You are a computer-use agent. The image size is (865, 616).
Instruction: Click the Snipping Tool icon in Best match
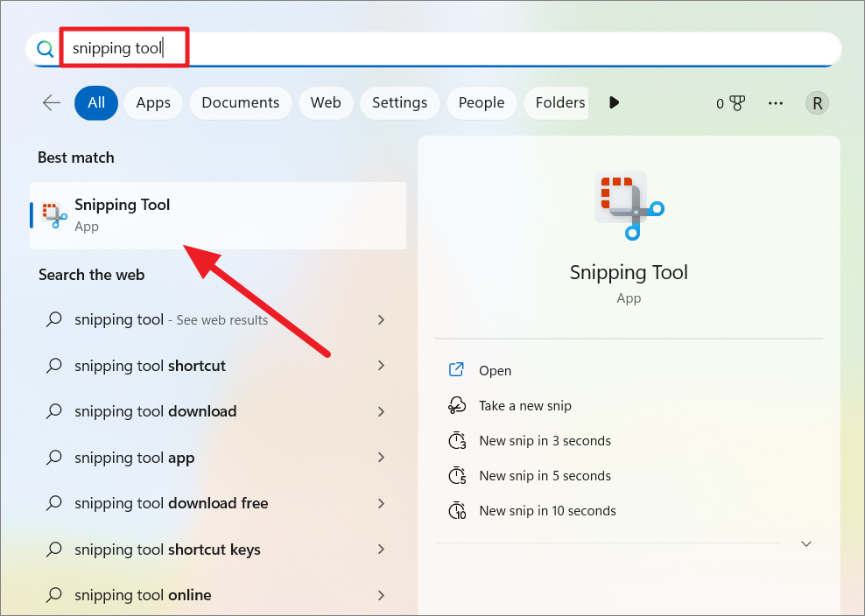coord(54,215)
